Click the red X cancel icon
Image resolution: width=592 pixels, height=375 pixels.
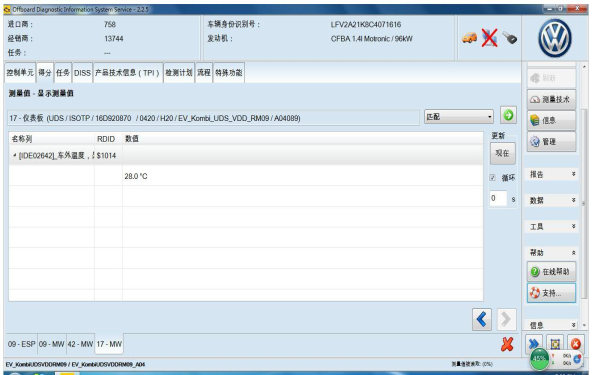coord(507,344)
